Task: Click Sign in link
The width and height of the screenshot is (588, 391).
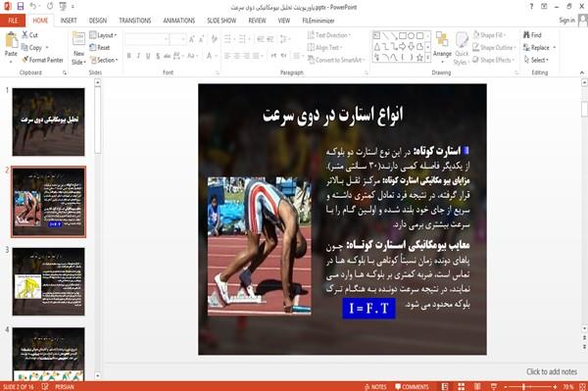Action: (566, 21)
